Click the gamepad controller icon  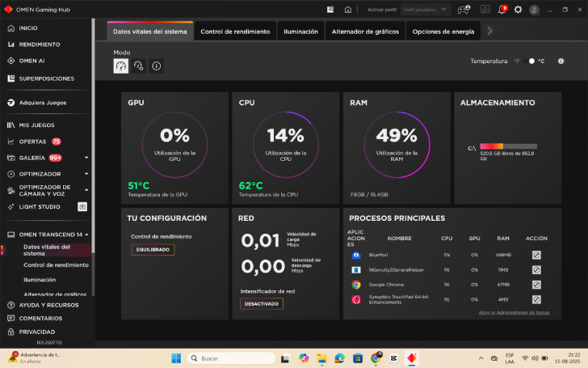tap(464, 10)
